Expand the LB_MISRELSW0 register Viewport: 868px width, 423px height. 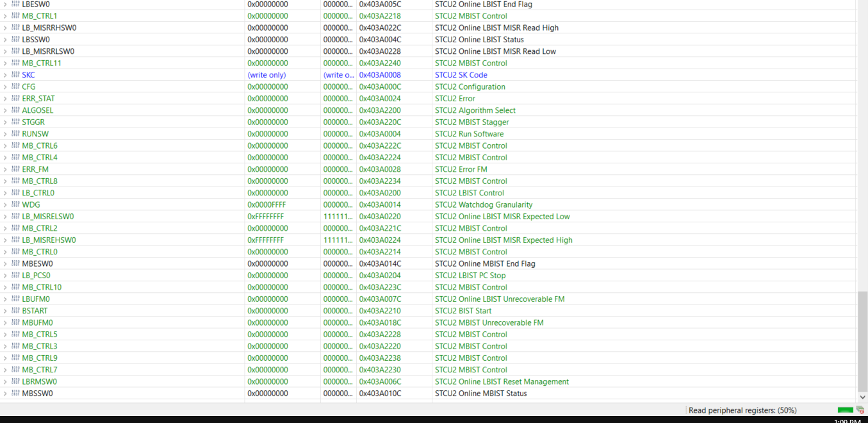point(5,216)
